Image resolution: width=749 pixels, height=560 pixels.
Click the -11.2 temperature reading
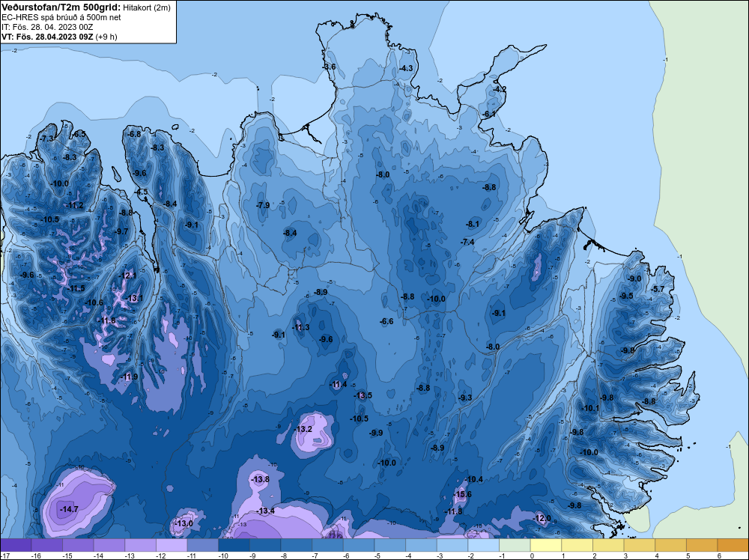75,205
